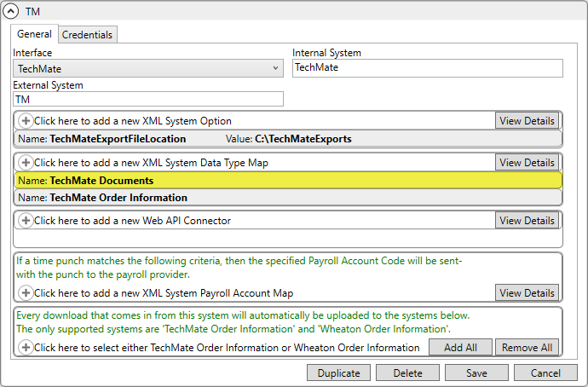Click 'Click here to add a new XML System Payroll Account Map'

click(164, 293)
